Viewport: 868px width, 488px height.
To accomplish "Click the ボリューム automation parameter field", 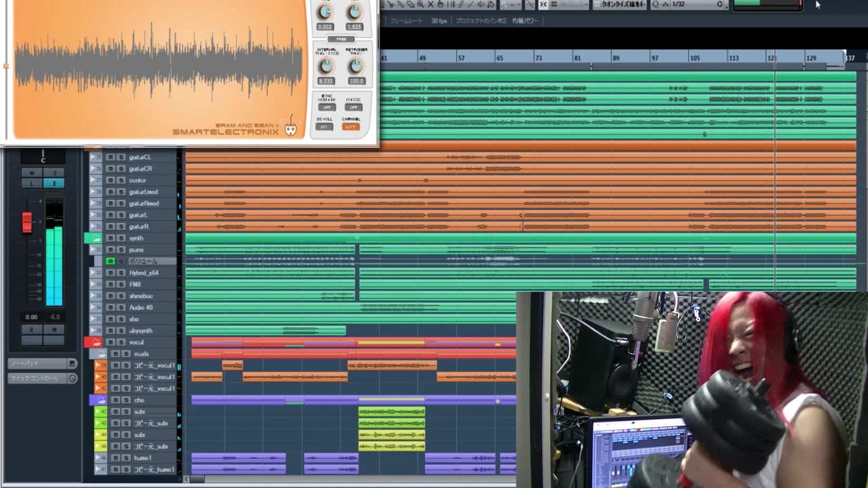I will (152, 262).
